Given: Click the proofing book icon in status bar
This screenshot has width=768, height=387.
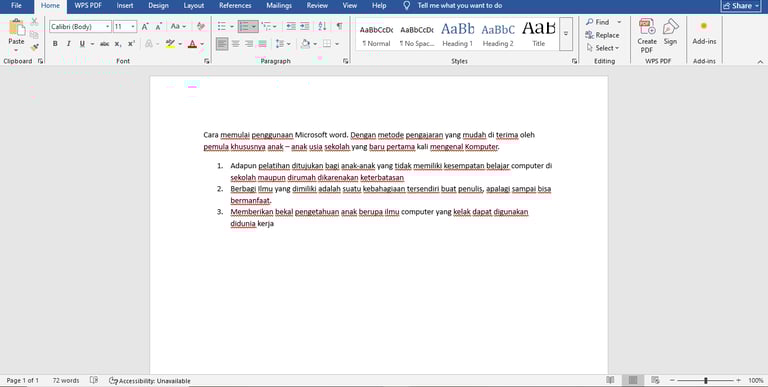Looking at the screenshot, I should pos(94,380).
